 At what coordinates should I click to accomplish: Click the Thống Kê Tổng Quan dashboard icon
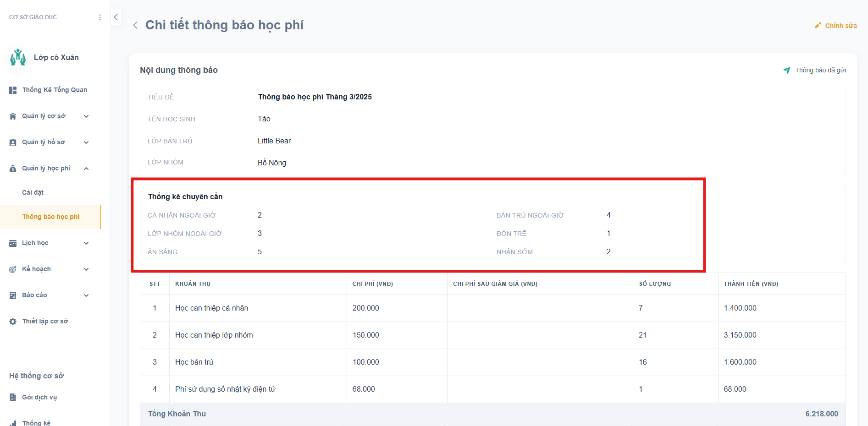(x=13, y=90)
